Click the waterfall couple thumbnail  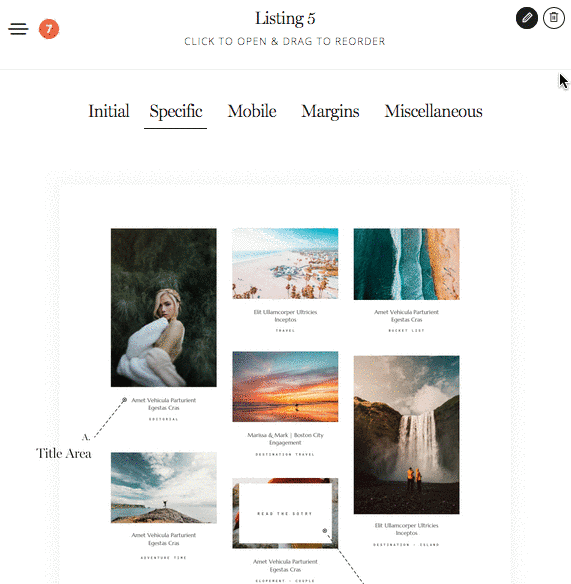coord(406,435)
